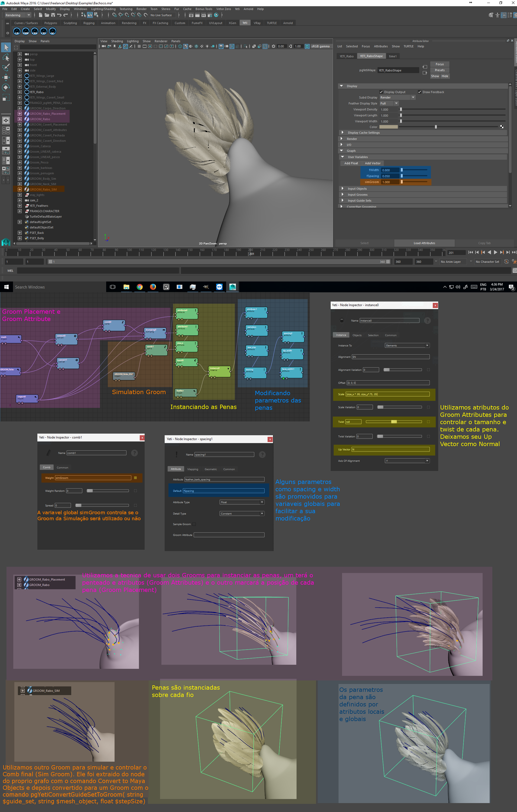The height and width of the screenshot is (812, 517).
Task: Click the save scene icon
Action: pyautogui.click(x=53, y=15)
